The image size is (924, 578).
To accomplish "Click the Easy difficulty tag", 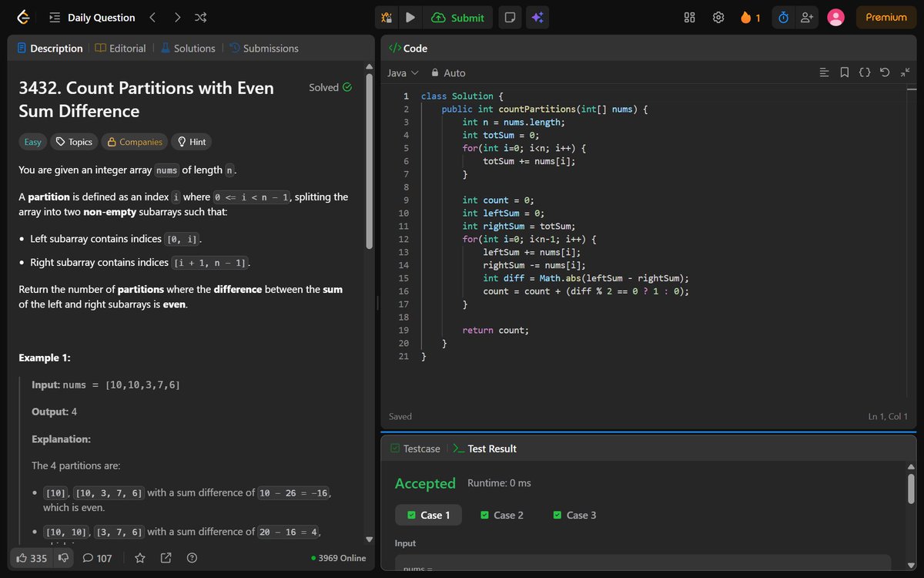I will 33,142.
